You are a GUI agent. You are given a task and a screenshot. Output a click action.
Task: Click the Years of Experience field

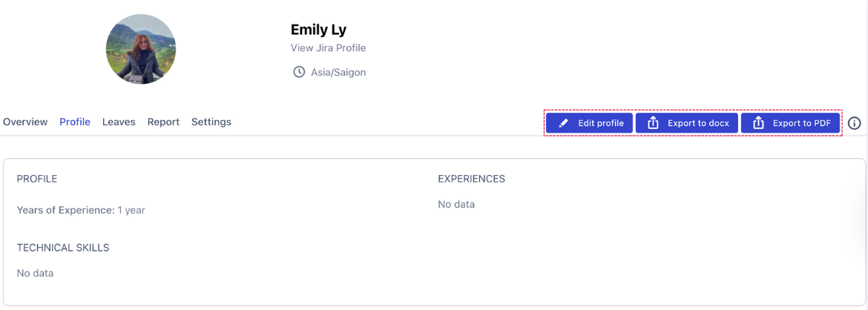tap(81, 210)
